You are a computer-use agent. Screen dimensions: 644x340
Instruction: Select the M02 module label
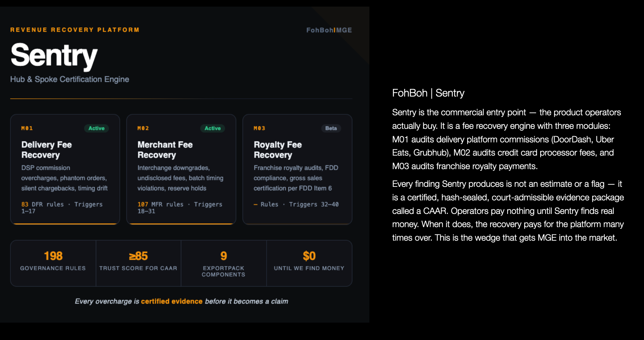coord(143,128)
